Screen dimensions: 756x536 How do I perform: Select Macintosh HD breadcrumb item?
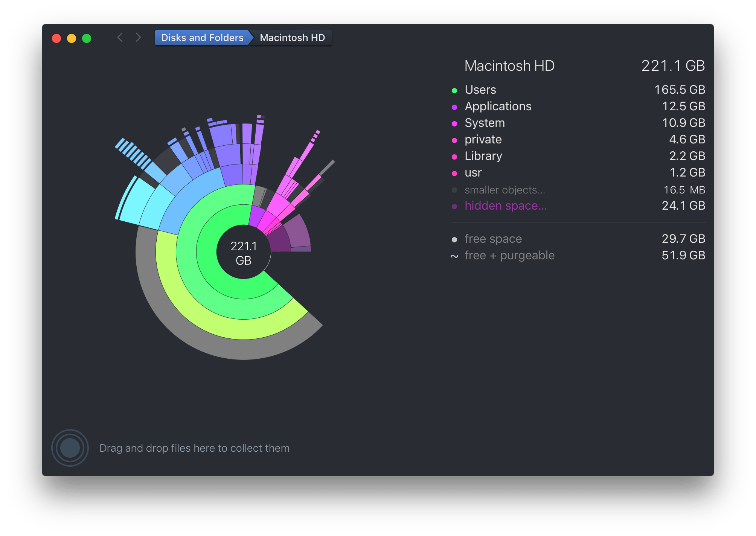click(292, 38)
